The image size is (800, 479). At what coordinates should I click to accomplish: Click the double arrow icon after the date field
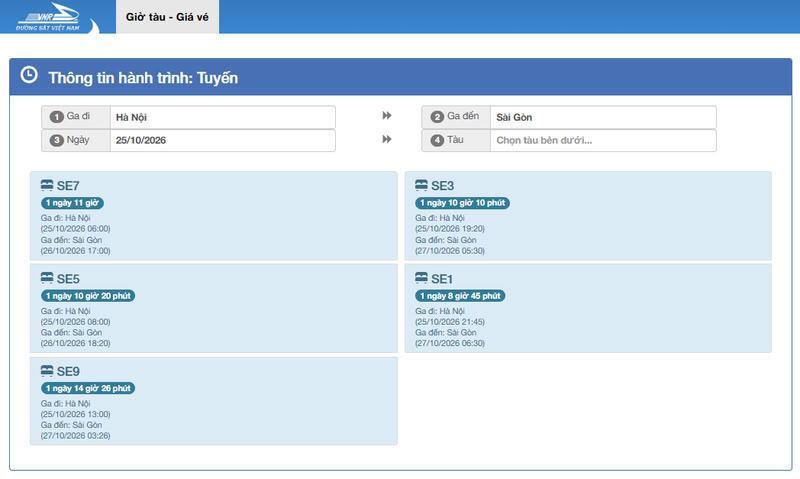387,139
